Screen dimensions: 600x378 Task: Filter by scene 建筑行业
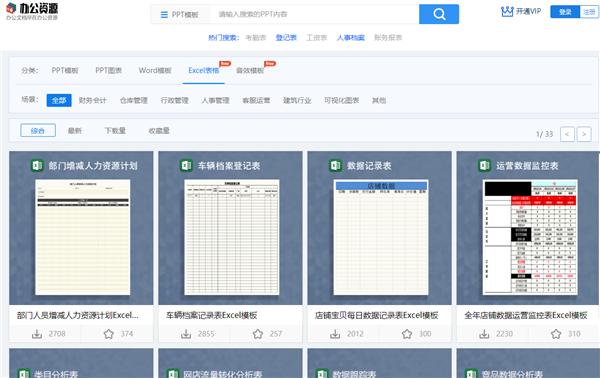[297, 100]
